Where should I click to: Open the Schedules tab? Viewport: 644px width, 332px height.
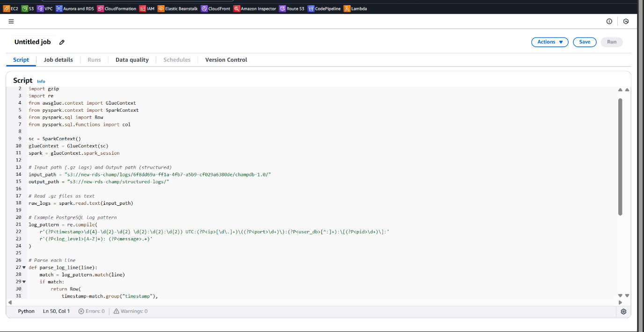(x=177, y=60)
